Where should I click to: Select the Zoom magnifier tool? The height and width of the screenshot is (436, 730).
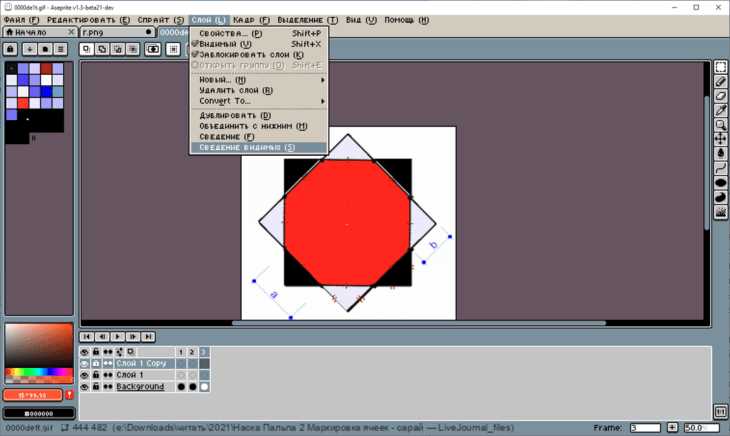(721, 125)
